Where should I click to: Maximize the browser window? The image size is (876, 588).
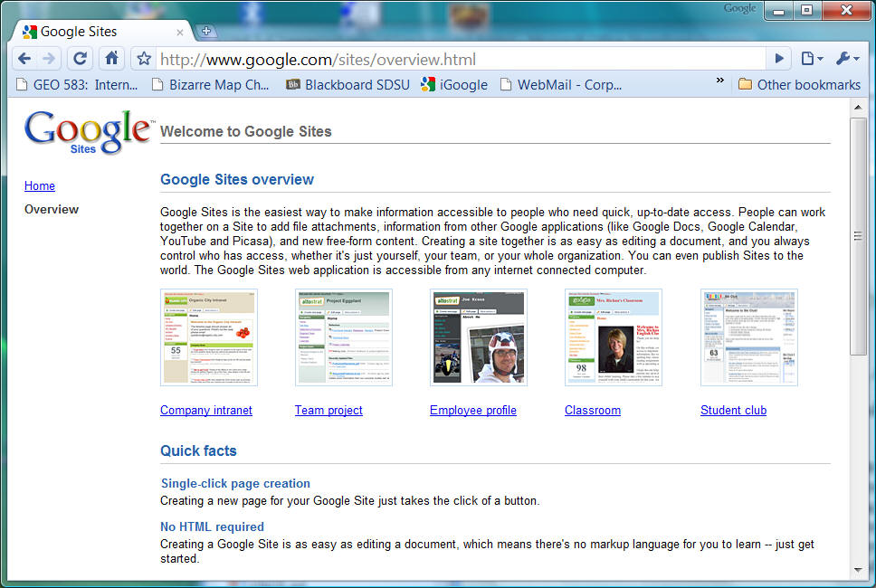coord(806,11)
